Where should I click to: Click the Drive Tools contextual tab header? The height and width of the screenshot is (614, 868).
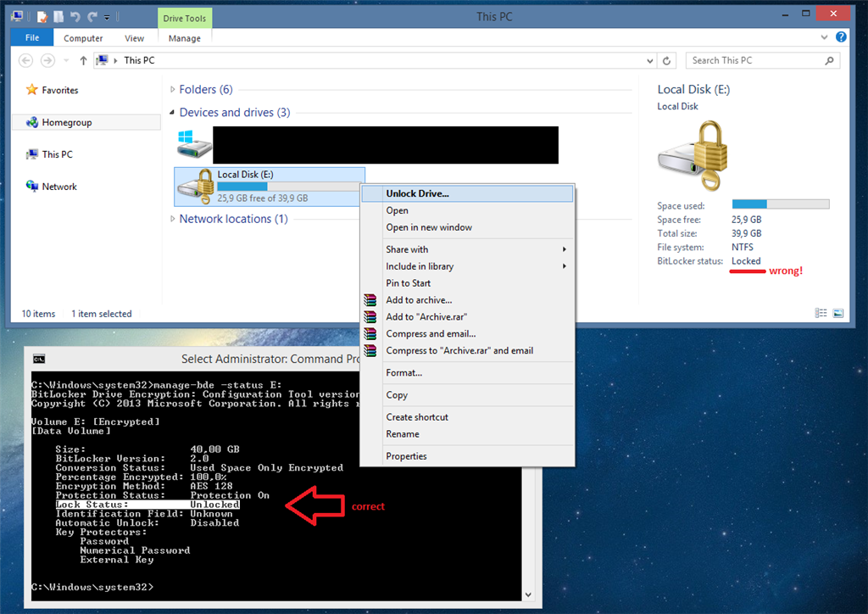(184, 19)
